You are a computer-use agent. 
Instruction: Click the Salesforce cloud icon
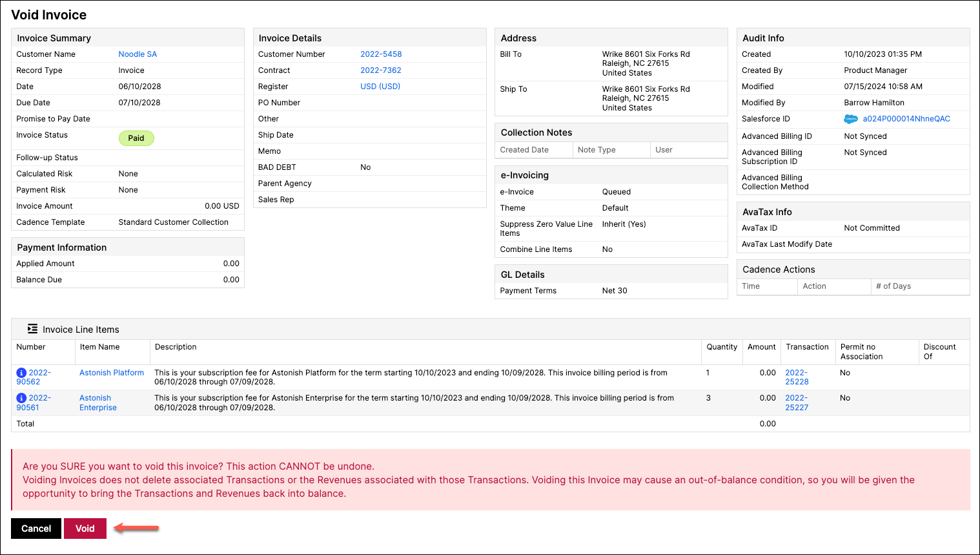[851, 119]
